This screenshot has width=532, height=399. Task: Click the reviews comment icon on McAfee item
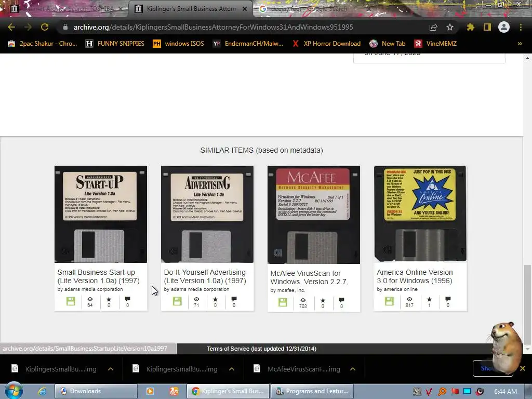pyautogui.click(x=341, y=300)
